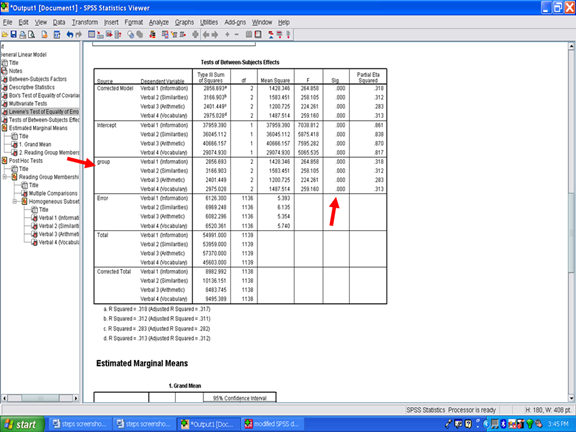Screen dimensions: 576x432
Task: Collapse the Homogeneous Subsets outline node
Action: click(x=15, y=202)
